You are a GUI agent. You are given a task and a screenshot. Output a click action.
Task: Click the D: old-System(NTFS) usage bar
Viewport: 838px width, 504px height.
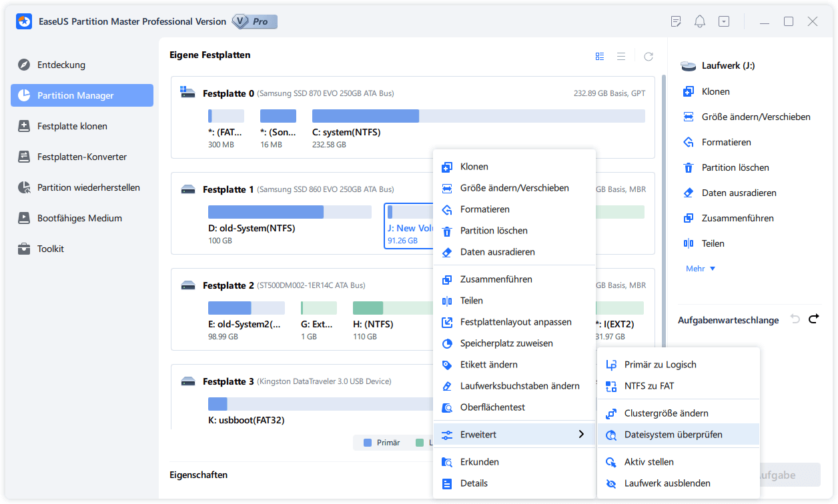[x=290, y=212]
